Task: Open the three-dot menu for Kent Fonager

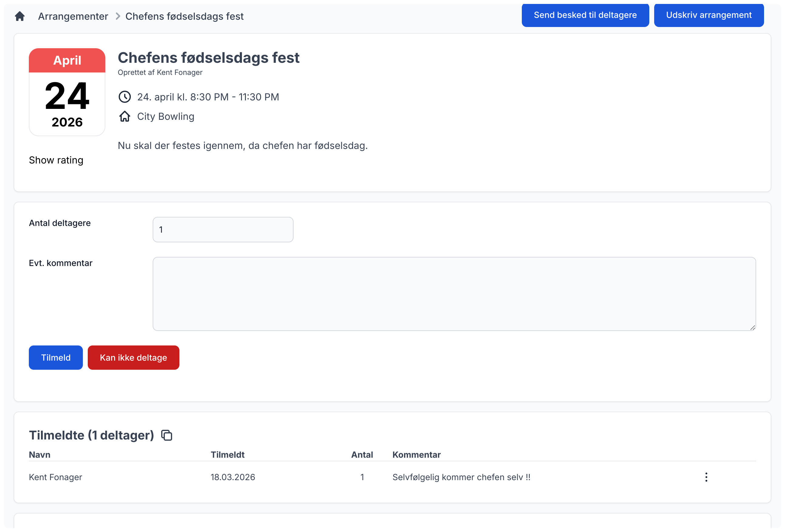Action: coord(706,477)
